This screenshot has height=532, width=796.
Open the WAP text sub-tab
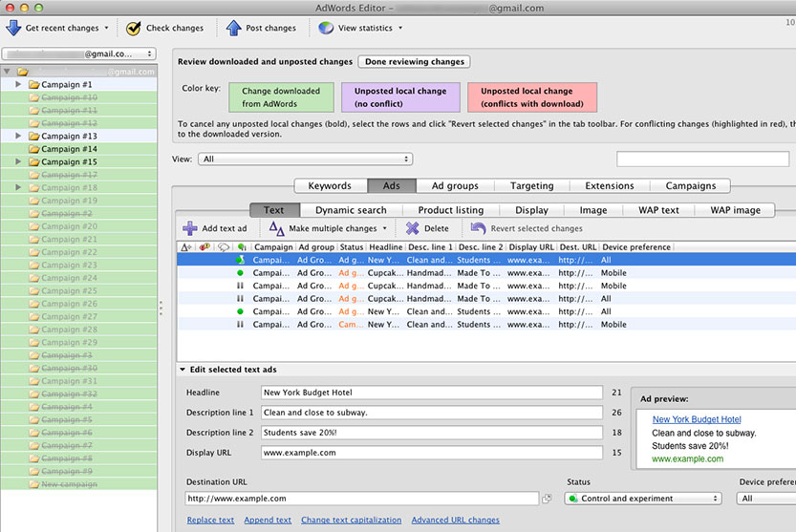[658, 210]
